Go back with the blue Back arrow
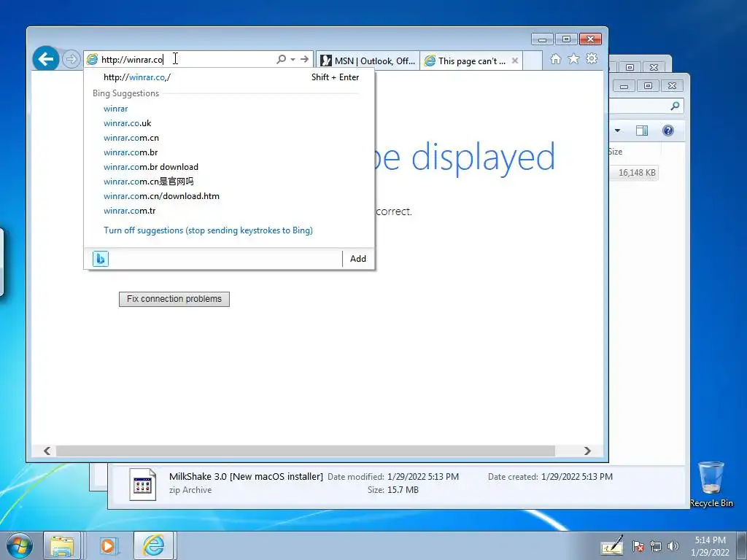This screenshot has height=560, width=747. 46,59
